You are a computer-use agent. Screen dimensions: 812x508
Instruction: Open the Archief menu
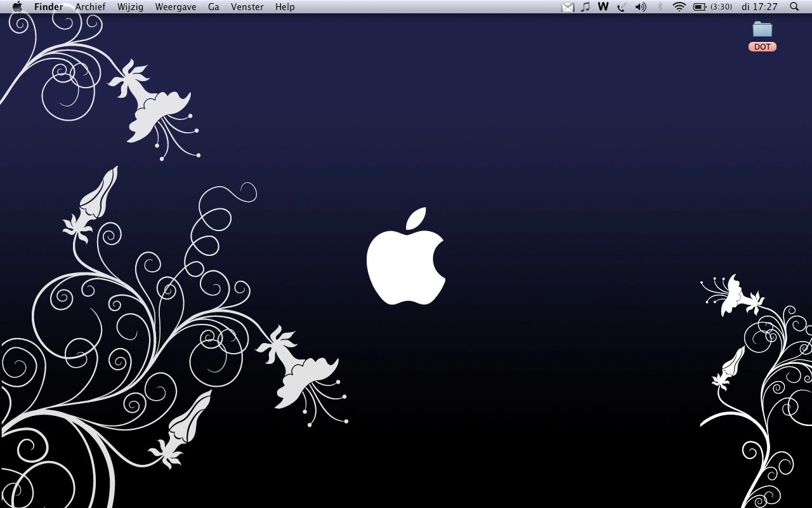tap(90, 6)
